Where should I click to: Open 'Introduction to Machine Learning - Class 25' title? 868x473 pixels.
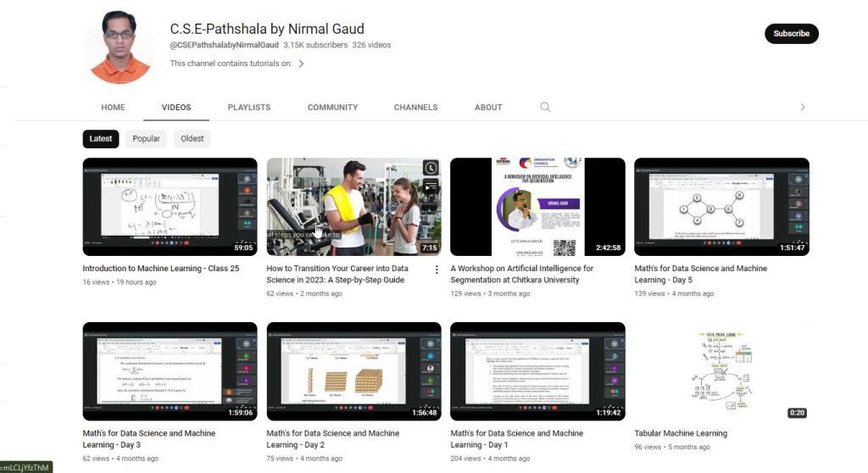click(161, 269)
